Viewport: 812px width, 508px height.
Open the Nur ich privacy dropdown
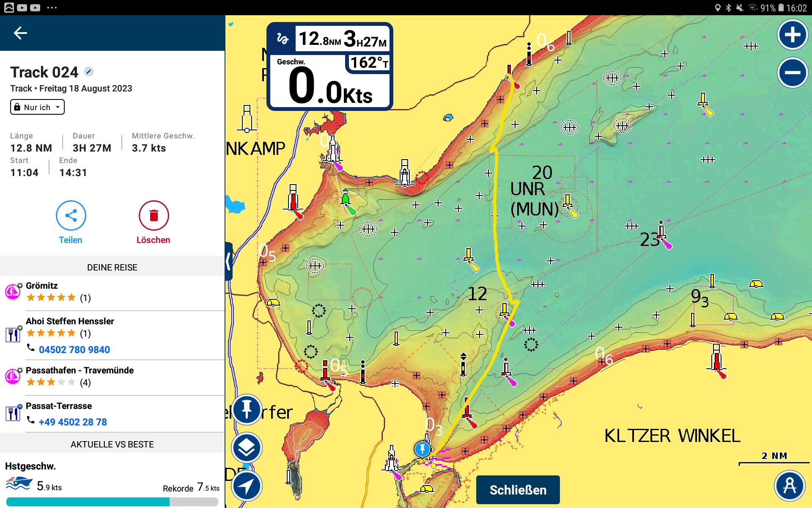[37, 107]
